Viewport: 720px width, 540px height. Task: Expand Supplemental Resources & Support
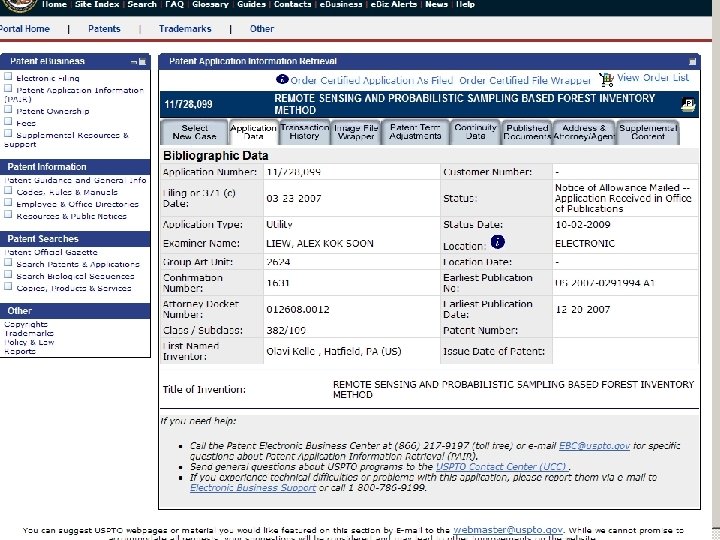pyautogui.click(x=8, y=133)
